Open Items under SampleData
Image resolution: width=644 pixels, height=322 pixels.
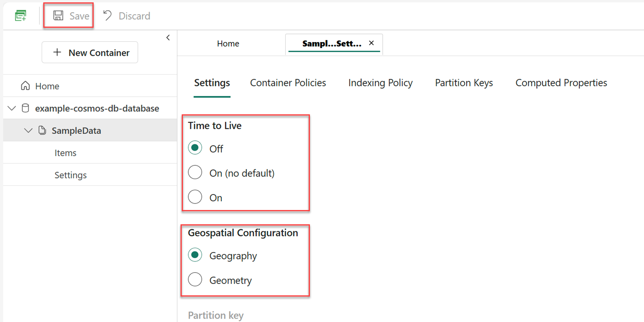click(65, 153)
